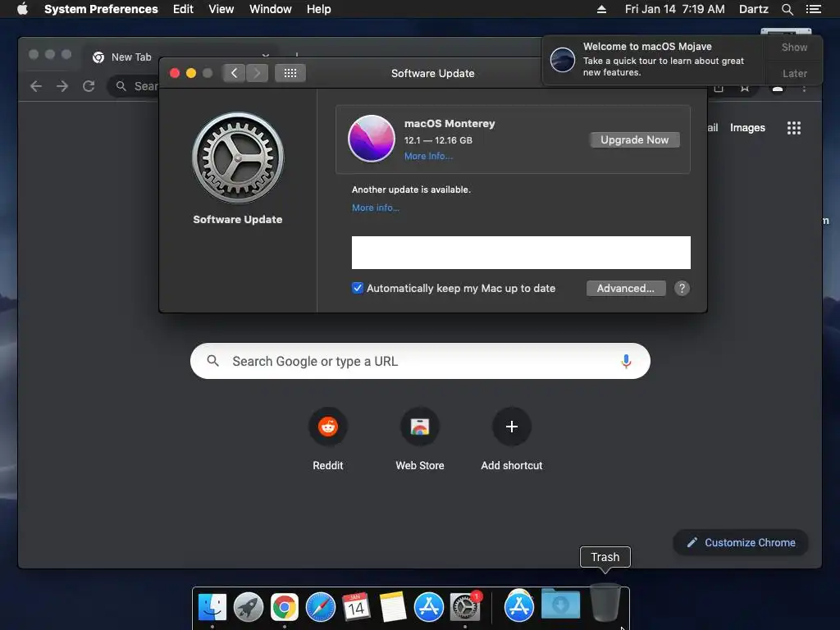Click Show on Mojave notification
This screenshot has height=630, width=840.
click(794, 47)
